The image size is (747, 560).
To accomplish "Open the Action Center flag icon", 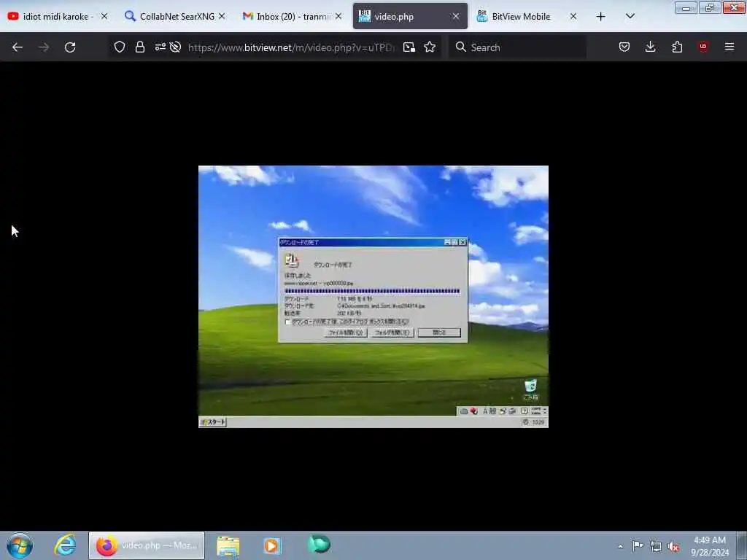I will [x=638, y=545].
